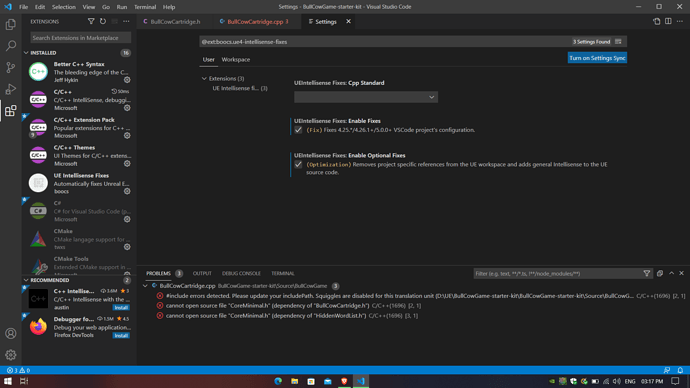
Task: Open the Debug Console tab
Action: pos(241,274)
